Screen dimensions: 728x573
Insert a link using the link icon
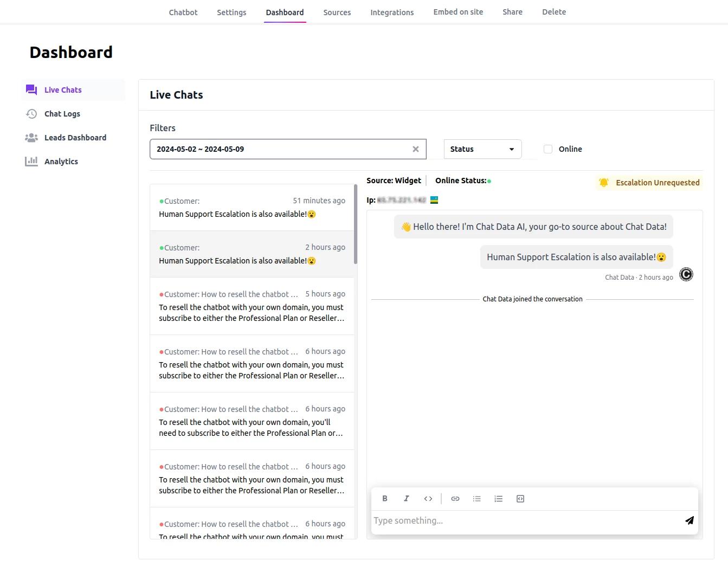455,499
